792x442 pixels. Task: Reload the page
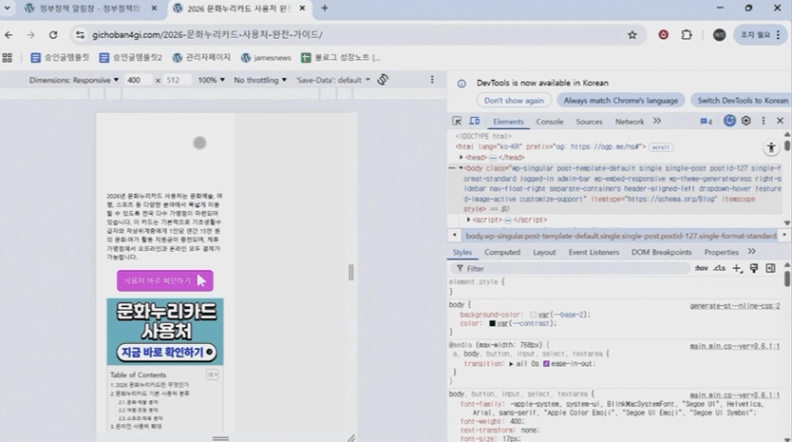click(53, 34)
